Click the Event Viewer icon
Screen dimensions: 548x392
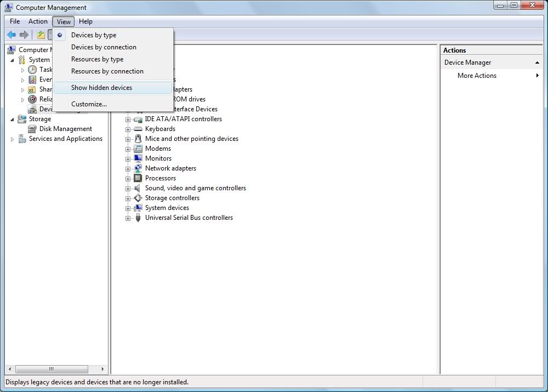[x=32, y=79]
